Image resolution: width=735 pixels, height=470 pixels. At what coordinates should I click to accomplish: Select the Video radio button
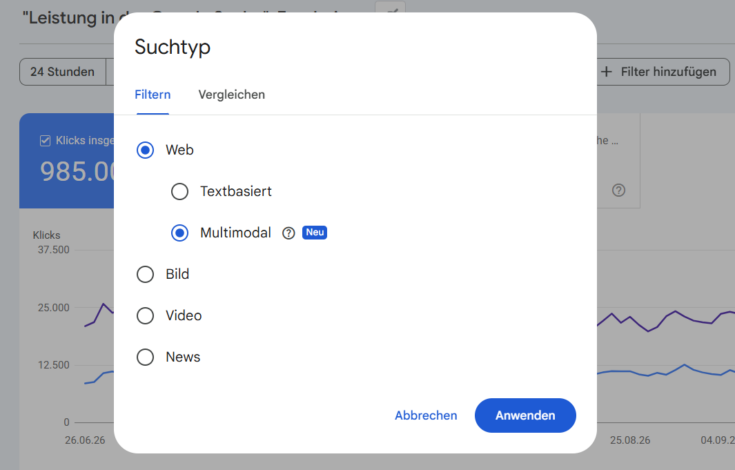point(145,315)
